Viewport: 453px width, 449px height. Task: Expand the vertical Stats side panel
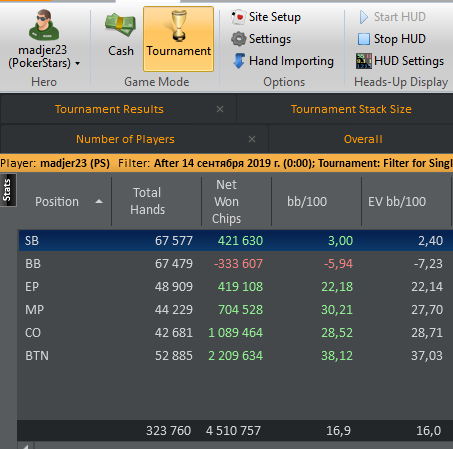tap(7, 190)
